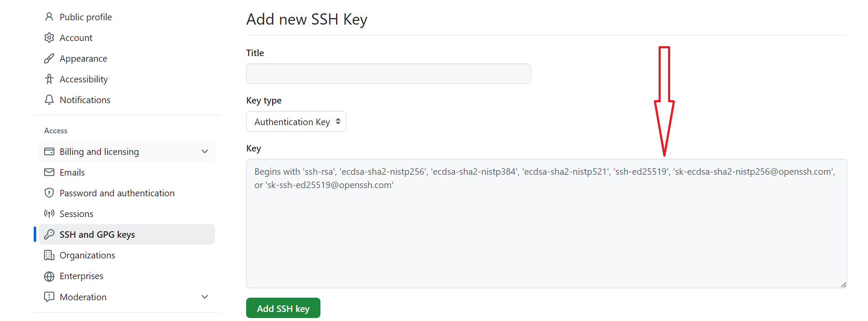Viewport: 868px width, 321px height.
Task: Click the Accessibility figure icon
Action: [49, 79]
